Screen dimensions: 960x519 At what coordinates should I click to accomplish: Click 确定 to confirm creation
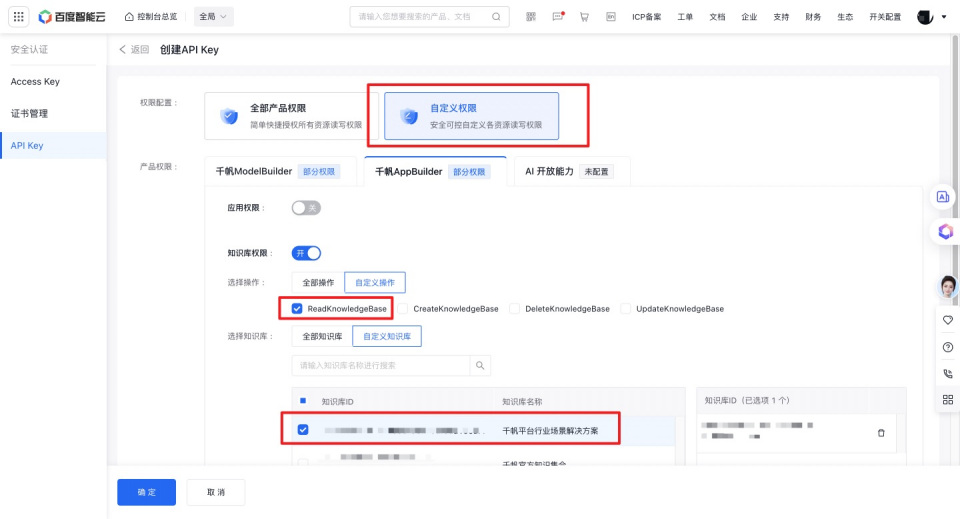coord(146,492)
